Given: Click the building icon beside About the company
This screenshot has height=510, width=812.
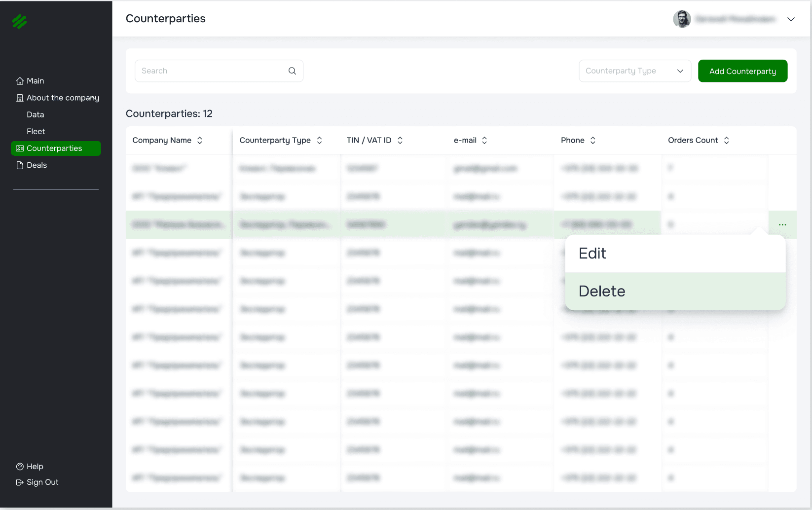Looking at the screenshot, I should coord(20,98).
